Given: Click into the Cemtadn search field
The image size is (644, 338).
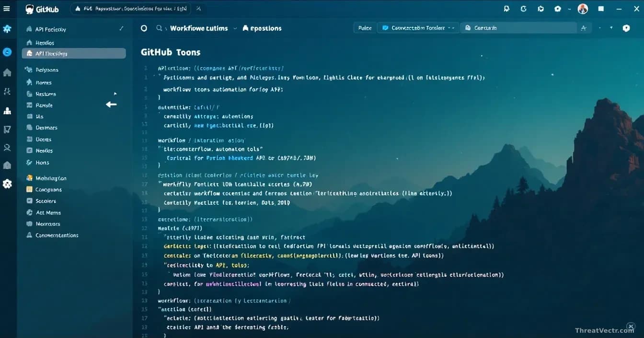Looking at the screenshot, I should [519, 28].
